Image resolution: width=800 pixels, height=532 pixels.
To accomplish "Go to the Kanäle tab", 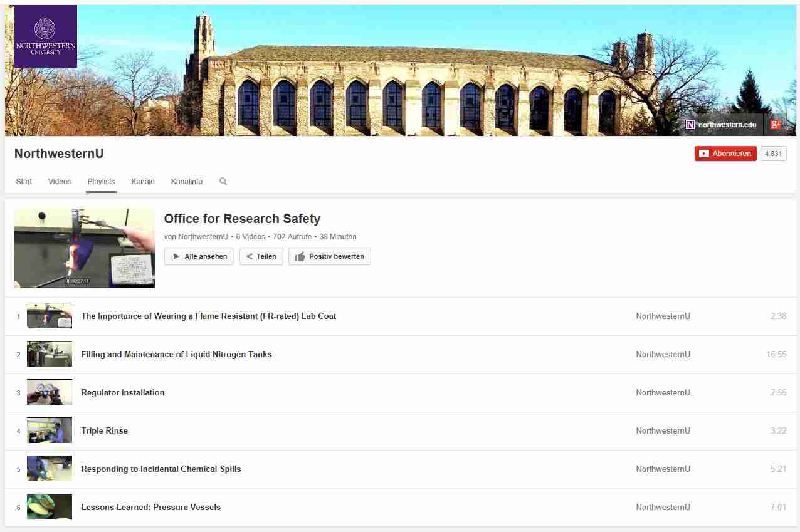I will pos(143,182).
